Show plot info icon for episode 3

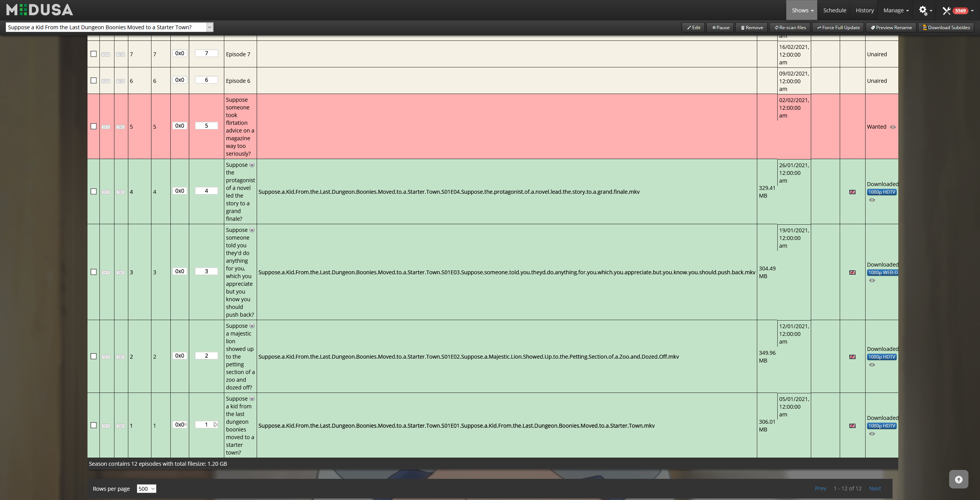252,230
